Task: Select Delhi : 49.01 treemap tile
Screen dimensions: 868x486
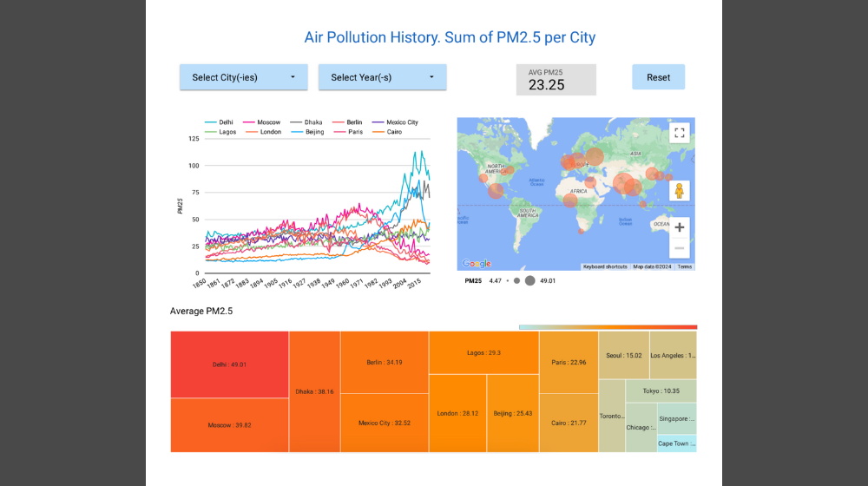Action: [x=229, y=364]
